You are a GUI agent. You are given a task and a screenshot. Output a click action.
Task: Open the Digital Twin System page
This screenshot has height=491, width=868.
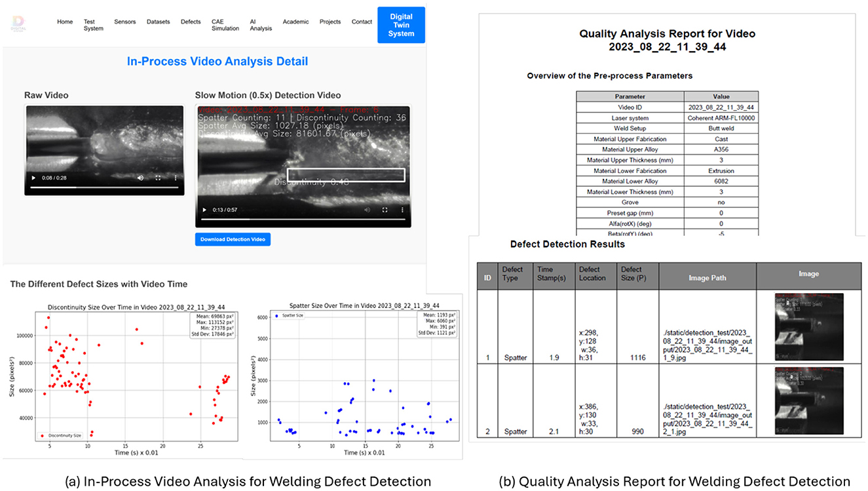(401, 25)
